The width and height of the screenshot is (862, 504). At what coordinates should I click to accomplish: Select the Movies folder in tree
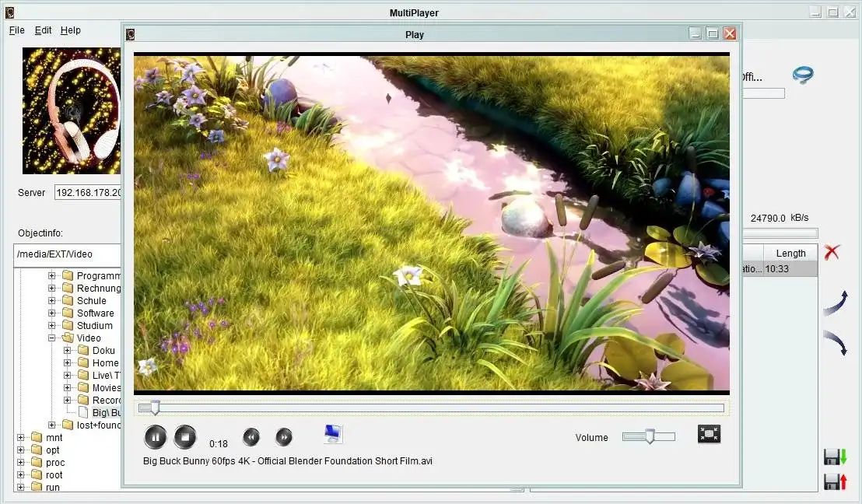[x=106, y=387]
